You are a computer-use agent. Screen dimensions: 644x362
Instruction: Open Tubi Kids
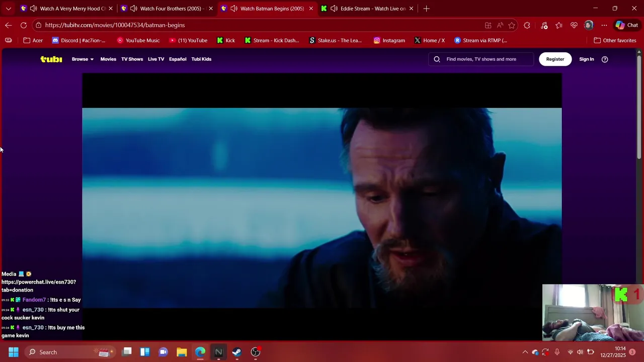pos(201,59)
